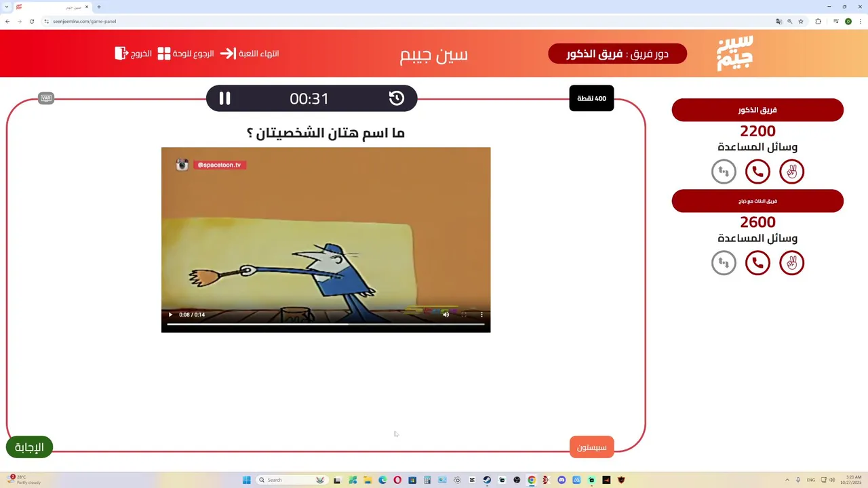The height and width of the screenshot is (488, 868).
Task: Pause the countdown timer
Action: [224, 98]
